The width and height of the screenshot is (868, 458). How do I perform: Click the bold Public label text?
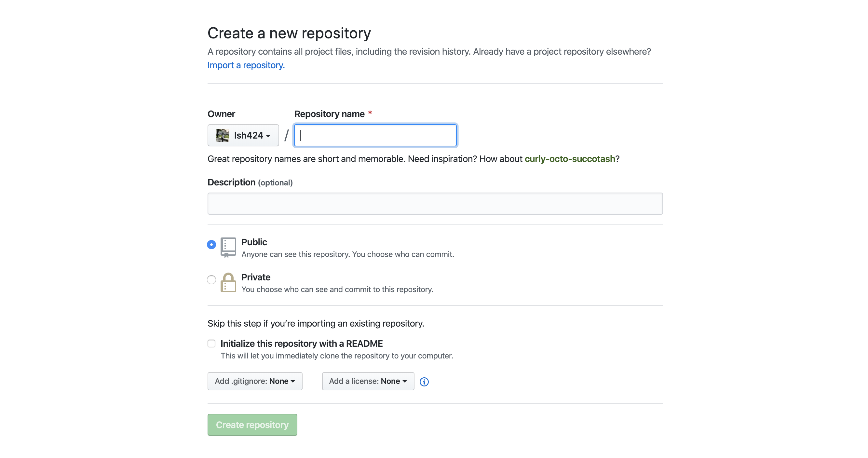[254, 242]
